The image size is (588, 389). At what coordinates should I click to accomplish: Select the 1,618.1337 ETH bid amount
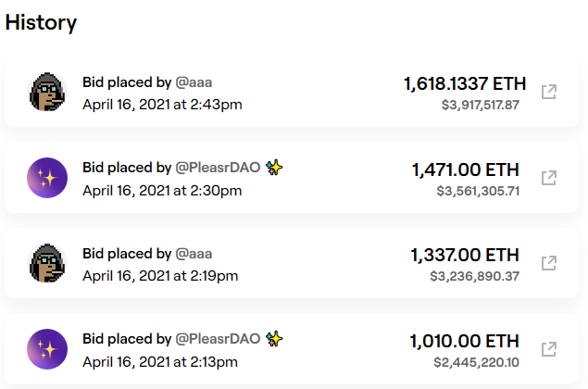[461, 84]
